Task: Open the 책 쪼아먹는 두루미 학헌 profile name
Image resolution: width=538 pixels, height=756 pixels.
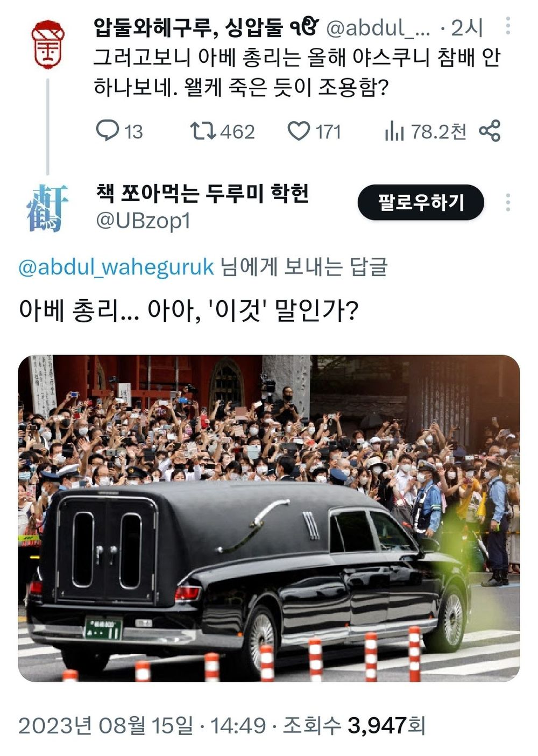Action: (x=202, y=193)
